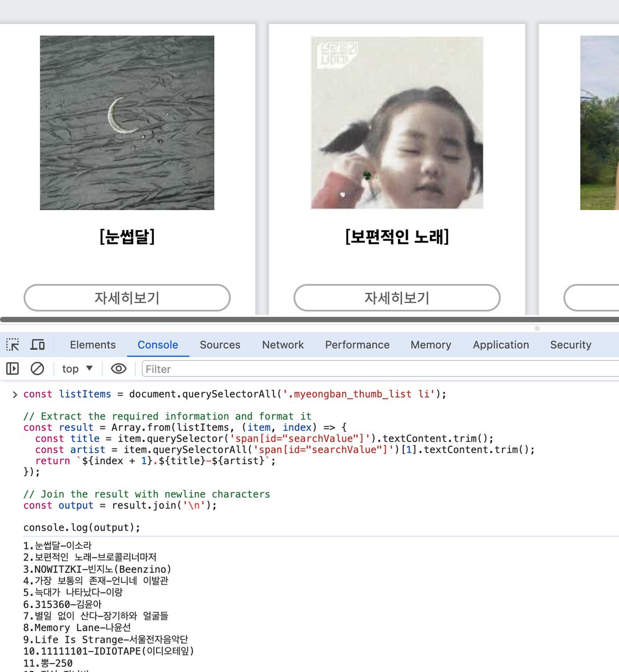Image resolution: width=619 pixels, height=672 pixels.
Task: Go to the Application tab
Action: pyautogui.click(x=501, y=345)
